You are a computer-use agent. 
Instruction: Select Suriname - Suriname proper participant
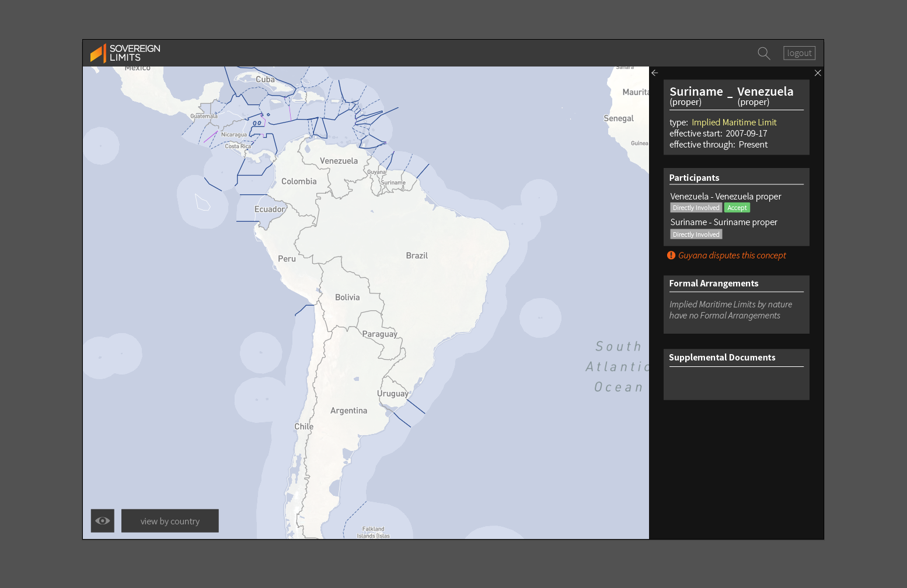tap(724, 222)
